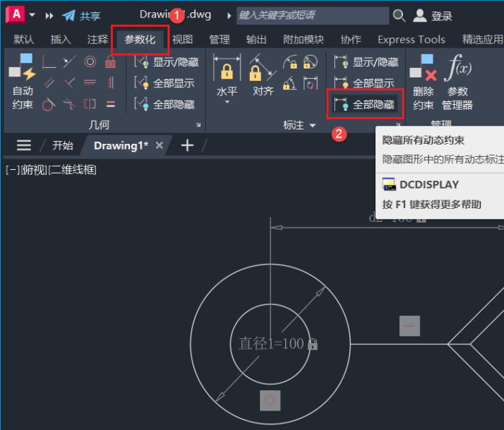This screenshot has height=430, width=504.
Task: Open the 精选应用 ribbon tab
Action: pyautogui.click(x=482, y=39)
